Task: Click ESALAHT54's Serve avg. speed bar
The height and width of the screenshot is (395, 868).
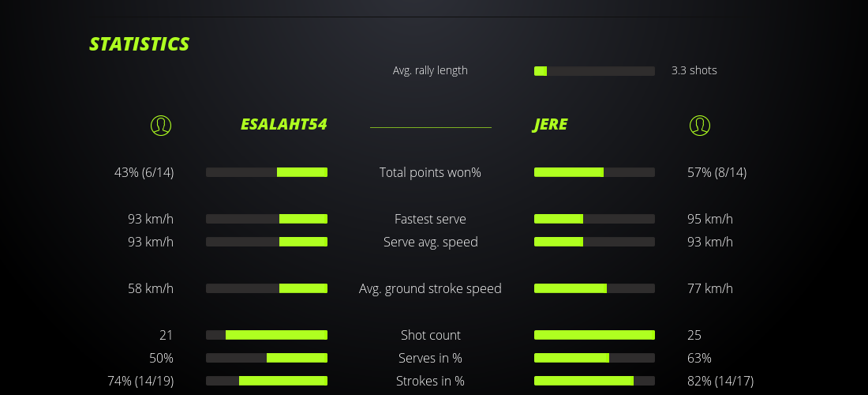Action: click(x=267, y=242)
